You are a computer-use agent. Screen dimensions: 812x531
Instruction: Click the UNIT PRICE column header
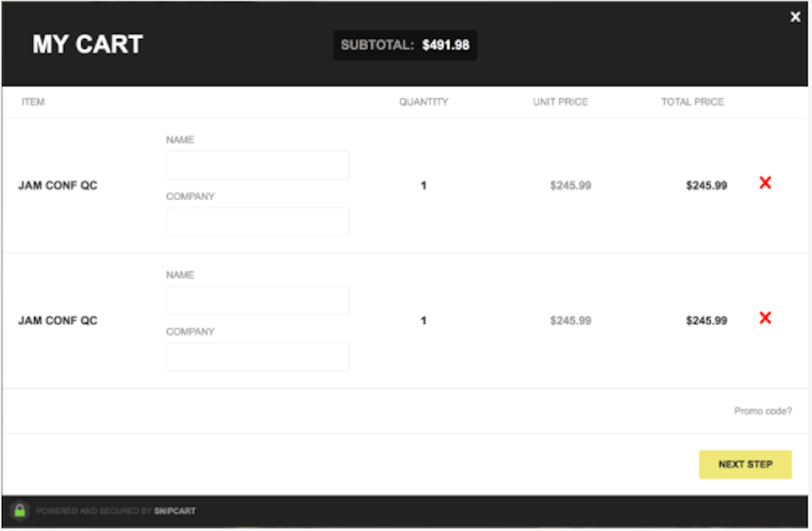click(560, 102)
